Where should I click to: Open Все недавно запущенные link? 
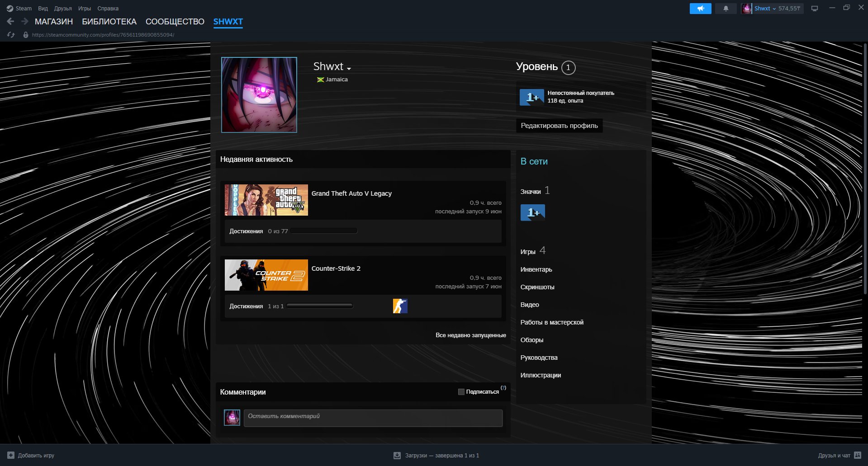coord(470,335)
